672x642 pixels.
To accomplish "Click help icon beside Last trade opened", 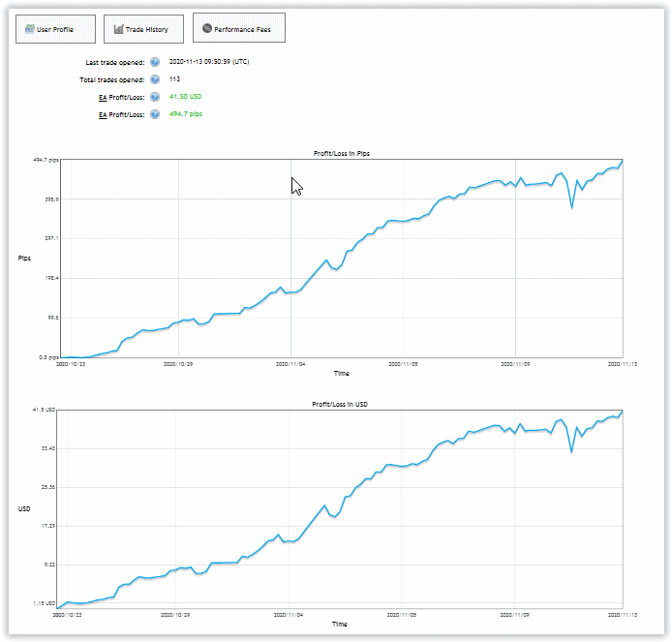I will coord(155,62).
